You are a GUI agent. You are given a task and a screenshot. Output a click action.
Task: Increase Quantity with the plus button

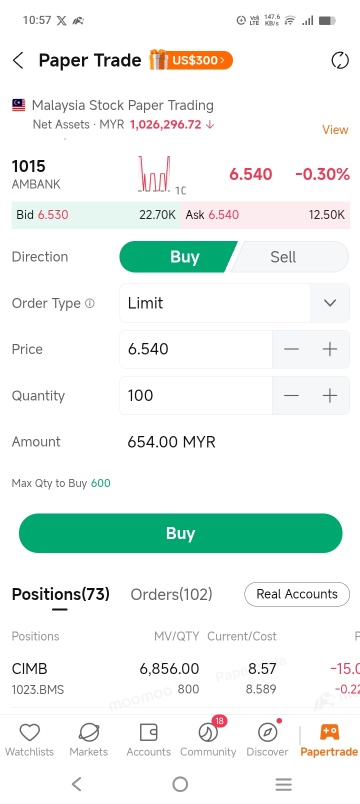coord(330,395)
